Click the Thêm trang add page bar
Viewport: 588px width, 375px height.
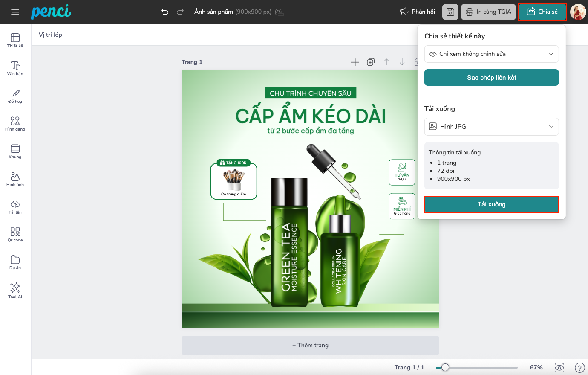310,345
